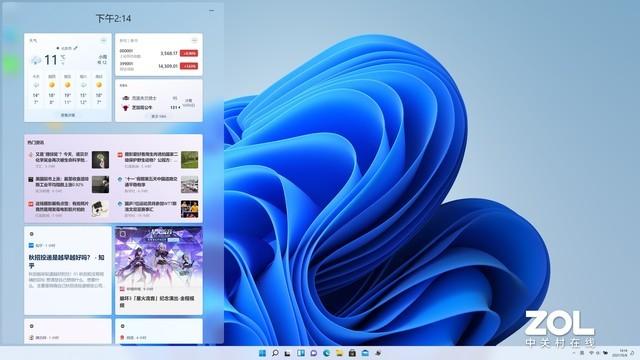Open the Zhihu 秋招投递 article card
This screenshot has height=360, width=640.
coord(68,270)
